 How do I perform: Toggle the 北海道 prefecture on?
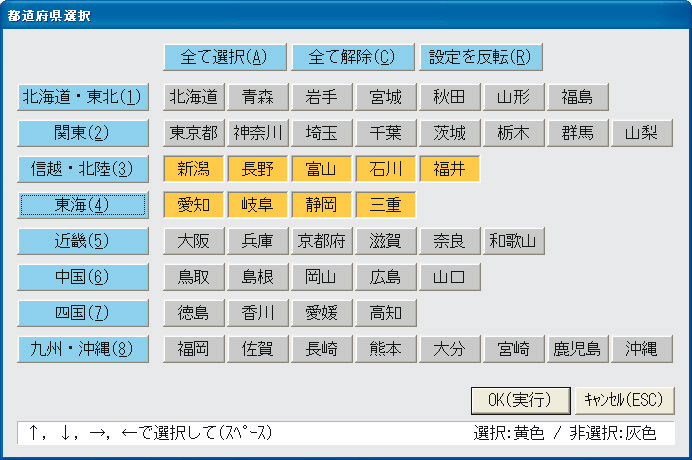click(193, 97)
